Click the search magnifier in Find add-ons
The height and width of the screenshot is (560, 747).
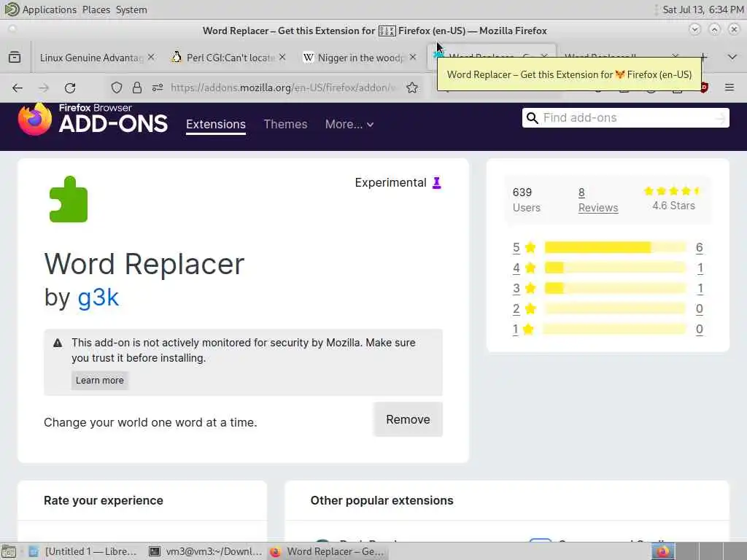[x=532, y=118]
